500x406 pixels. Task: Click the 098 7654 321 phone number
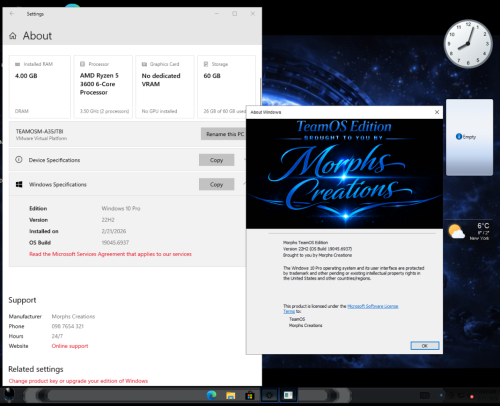click(x=67, y=326)
